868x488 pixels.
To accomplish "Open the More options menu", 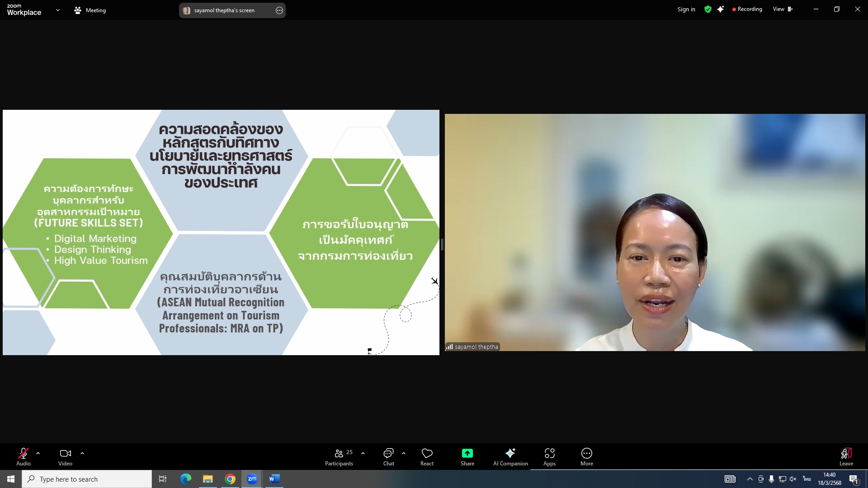I will point(586,456).
